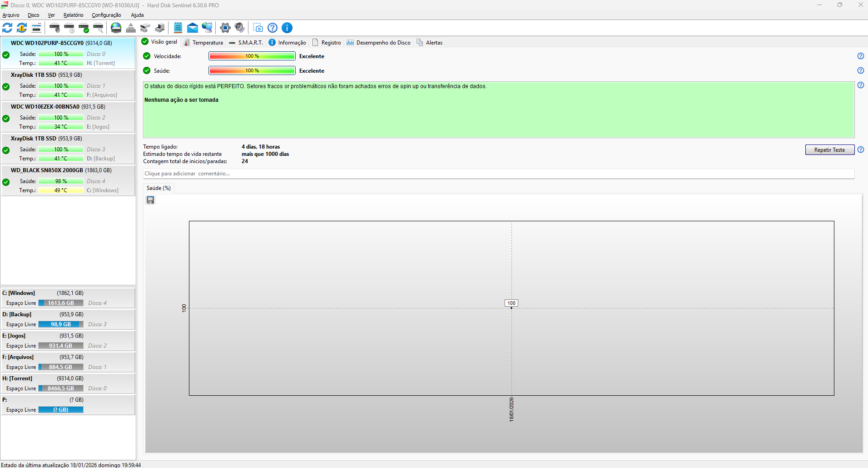Click the disk cabinet toolbar icon

[x=145, y=28]
